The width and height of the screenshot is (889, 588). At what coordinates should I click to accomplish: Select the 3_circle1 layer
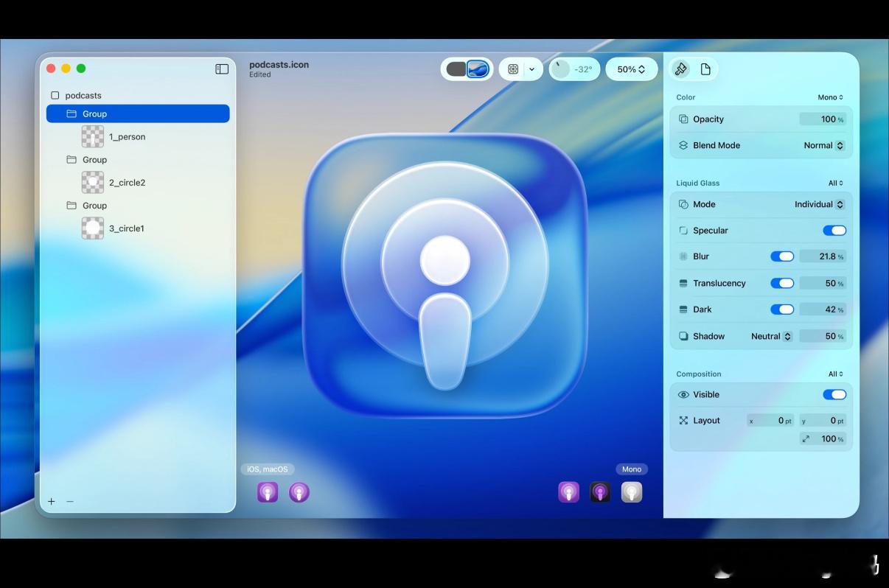tap(126, 228)
